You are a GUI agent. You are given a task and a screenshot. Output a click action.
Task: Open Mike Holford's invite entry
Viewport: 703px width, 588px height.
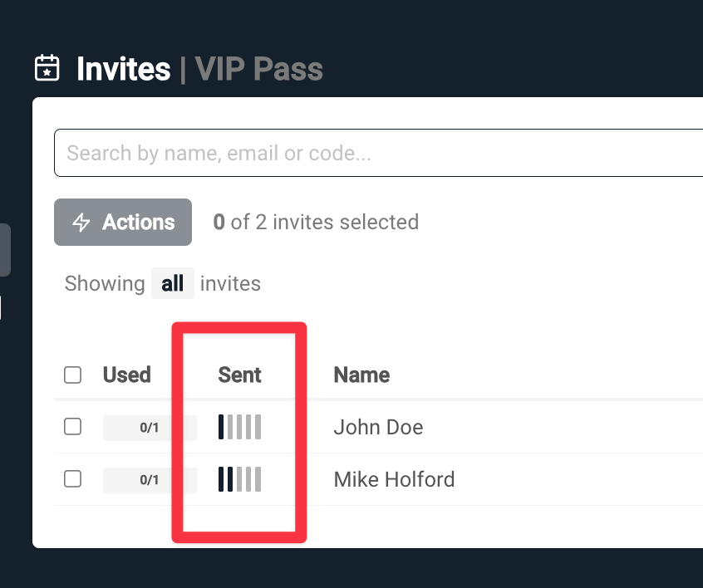coord(394,480)
